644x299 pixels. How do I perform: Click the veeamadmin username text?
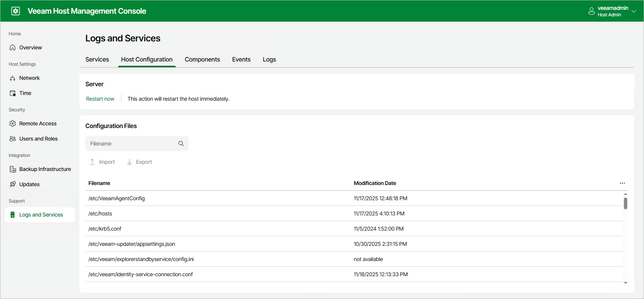click(x=613, y=8)
